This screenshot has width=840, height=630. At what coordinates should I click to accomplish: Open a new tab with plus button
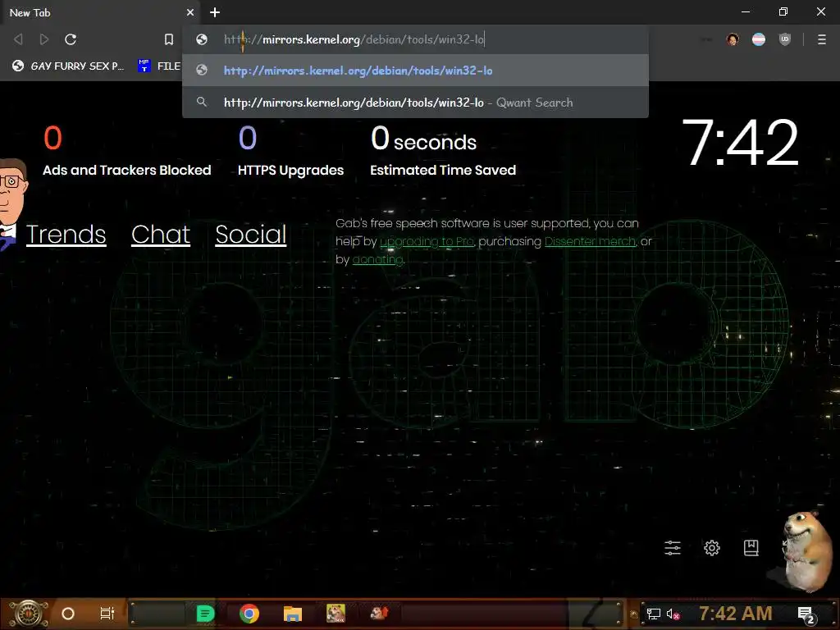tap(215, 12)
